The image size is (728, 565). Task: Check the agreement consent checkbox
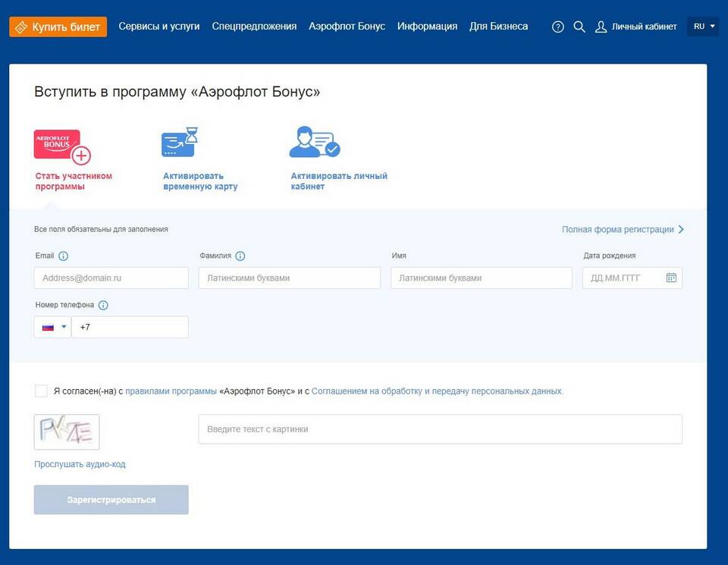pos(41,391)
